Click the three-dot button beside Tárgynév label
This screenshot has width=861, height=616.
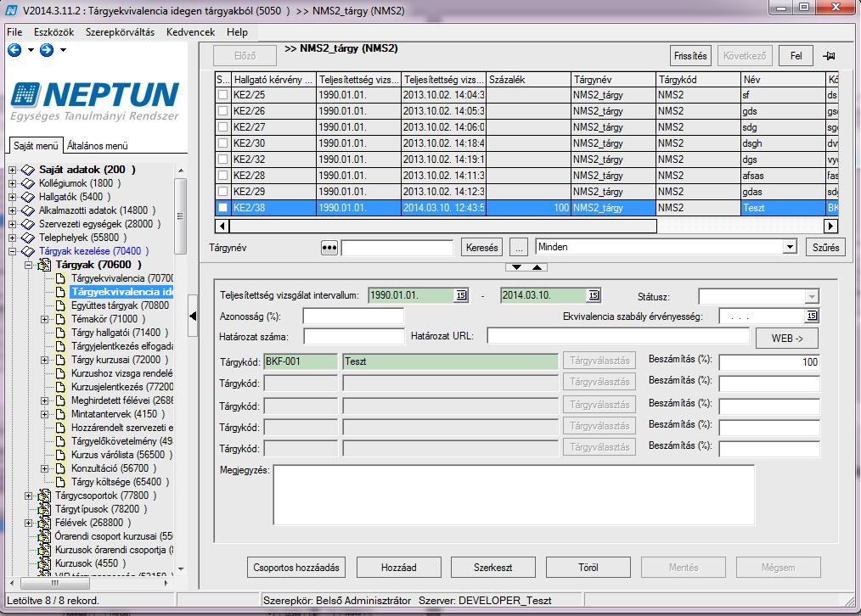click(329, 248)
